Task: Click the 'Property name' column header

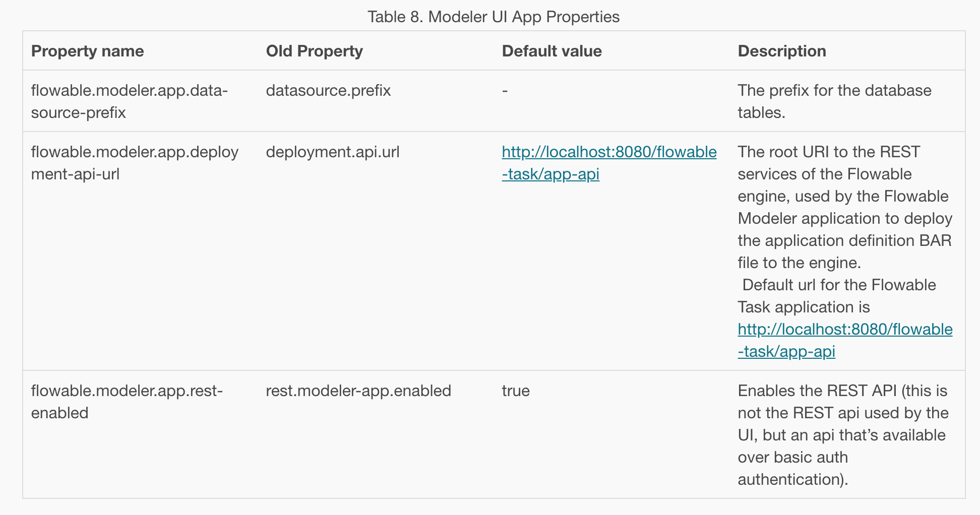Action: pos(87,51)
